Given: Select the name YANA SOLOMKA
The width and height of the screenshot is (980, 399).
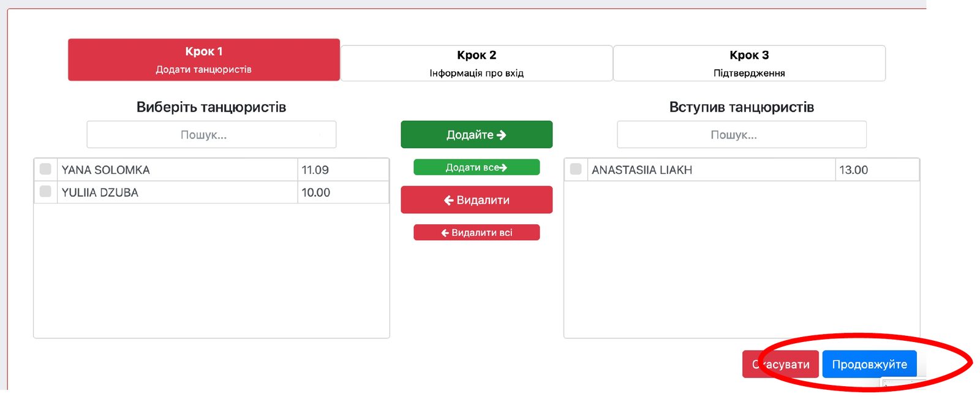Looking at the screenshot, I should click(x=105, y=170).
